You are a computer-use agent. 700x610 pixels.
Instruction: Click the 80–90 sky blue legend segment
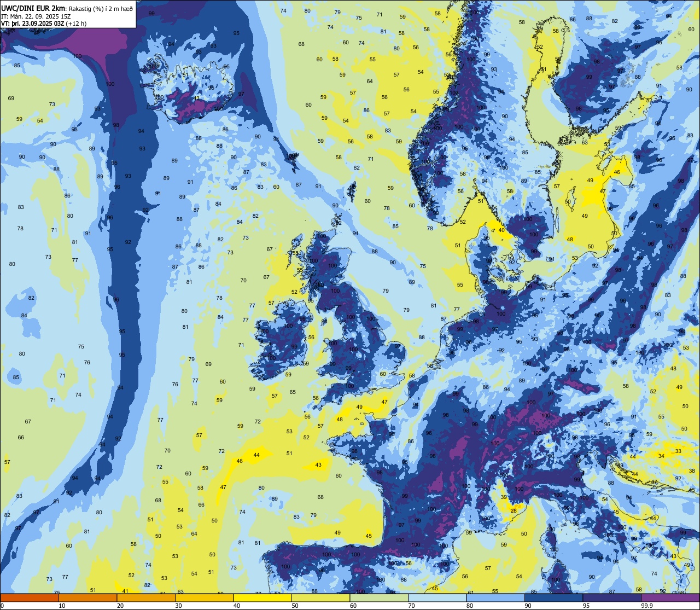(x=495, y=597)
